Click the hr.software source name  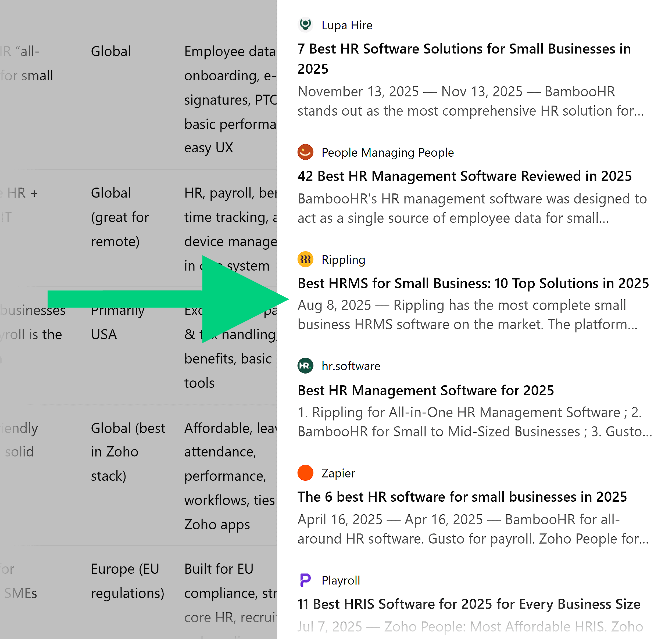click(x=351, y=366)
